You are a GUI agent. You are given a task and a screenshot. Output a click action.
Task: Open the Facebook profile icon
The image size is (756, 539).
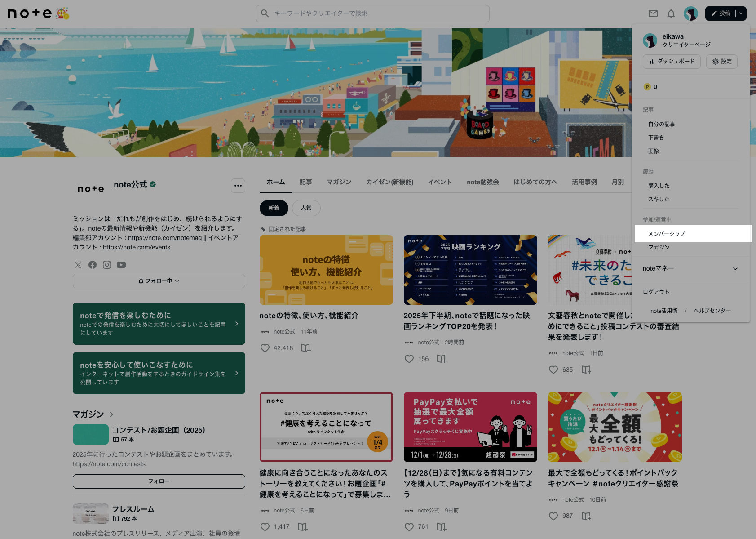click(x=93, y=265)
